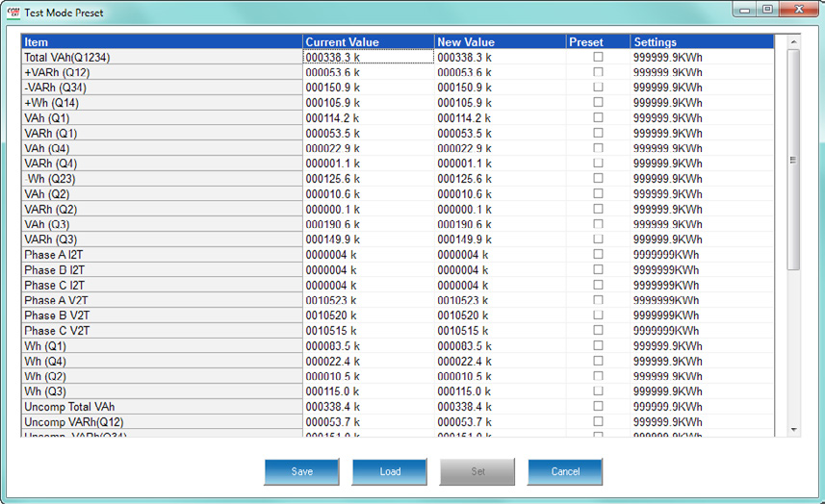The image size is (825, 504).
Task: Click the application icon in title bar
Action: click(x=13, y=13)
